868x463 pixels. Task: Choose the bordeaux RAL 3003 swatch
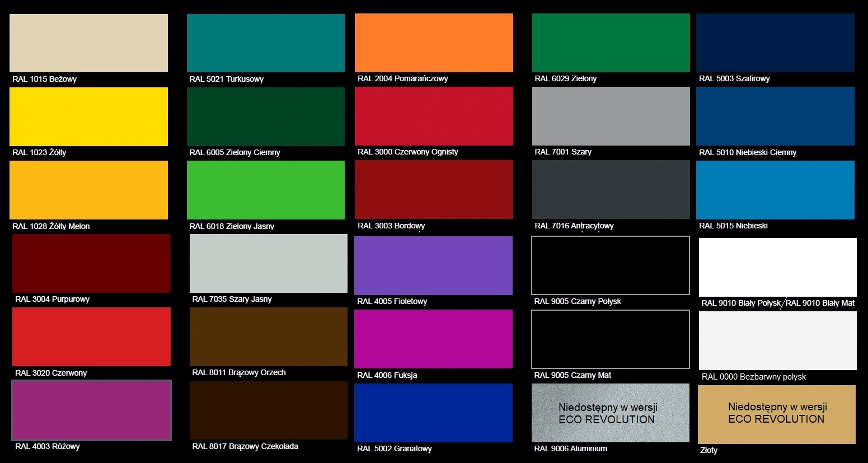(x=434, y=189)
